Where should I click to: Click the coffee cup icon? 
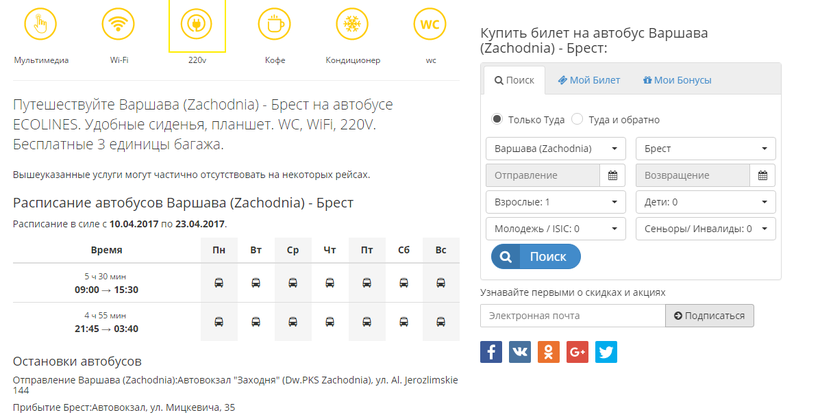point(275,24)
